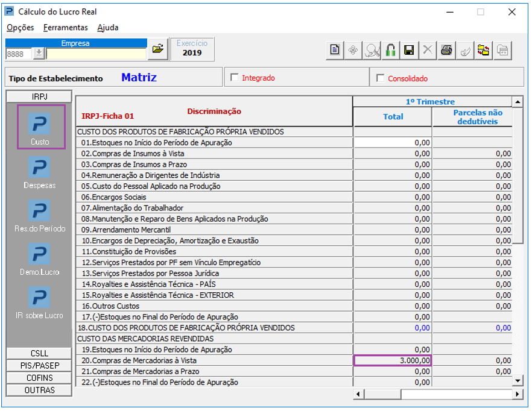This screenshot has width=532, height=411.
Task: Toggle the Consolidado checkbox
Action: [x=381, y=78]
